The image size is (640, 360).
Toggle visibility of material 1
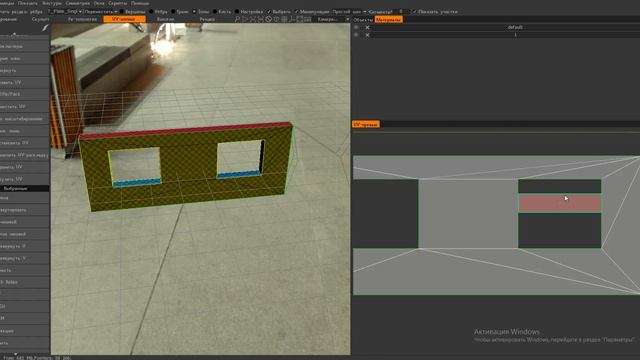[356, 35]
